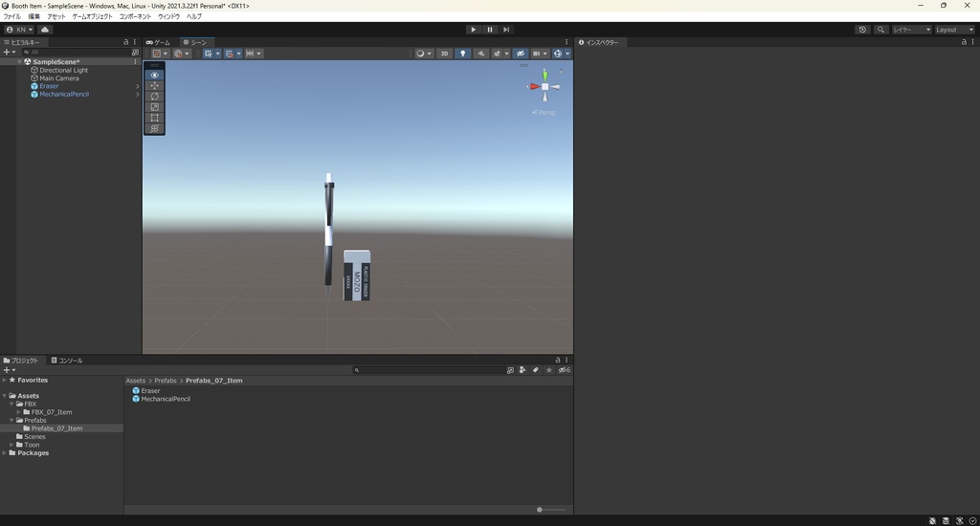Viewport: 980px width, 526px height.
Task: Open the ウィンドウ (Window) menu
Action: [x=168, y=16]
